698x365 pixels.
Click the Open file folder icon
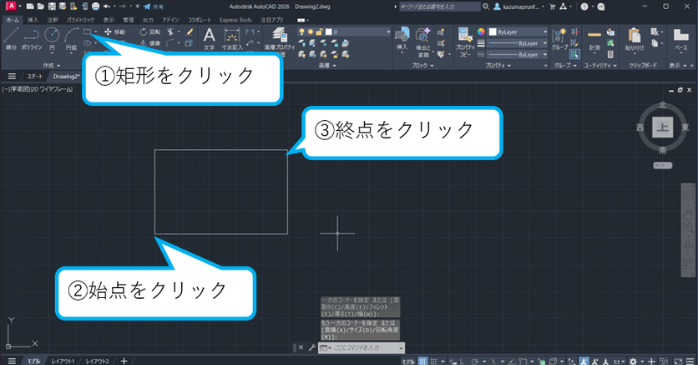(41, 6)
